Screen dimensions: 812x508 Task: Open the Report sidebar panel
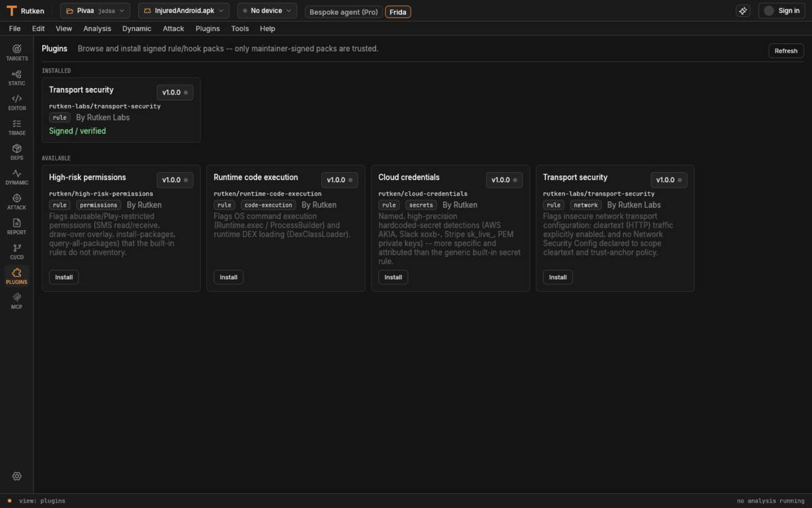tap(17, 226)
